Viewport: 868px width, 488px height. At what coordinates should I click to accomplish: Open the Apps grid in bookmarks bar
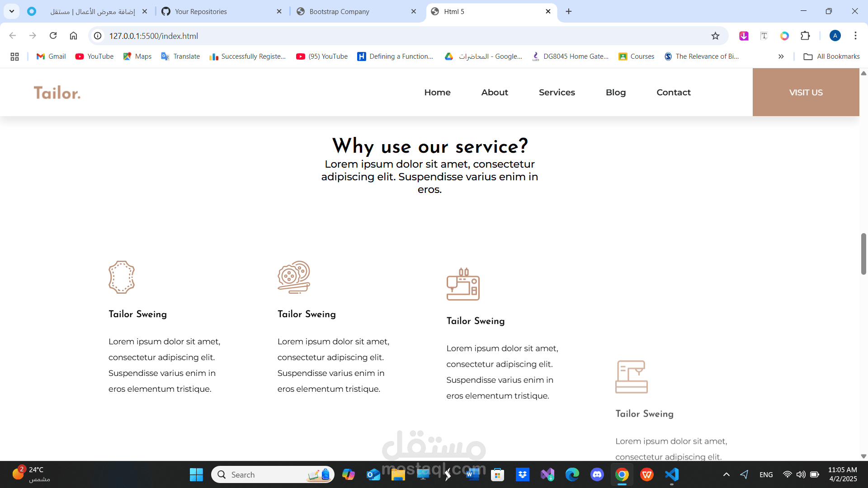[x=14, y=56]
